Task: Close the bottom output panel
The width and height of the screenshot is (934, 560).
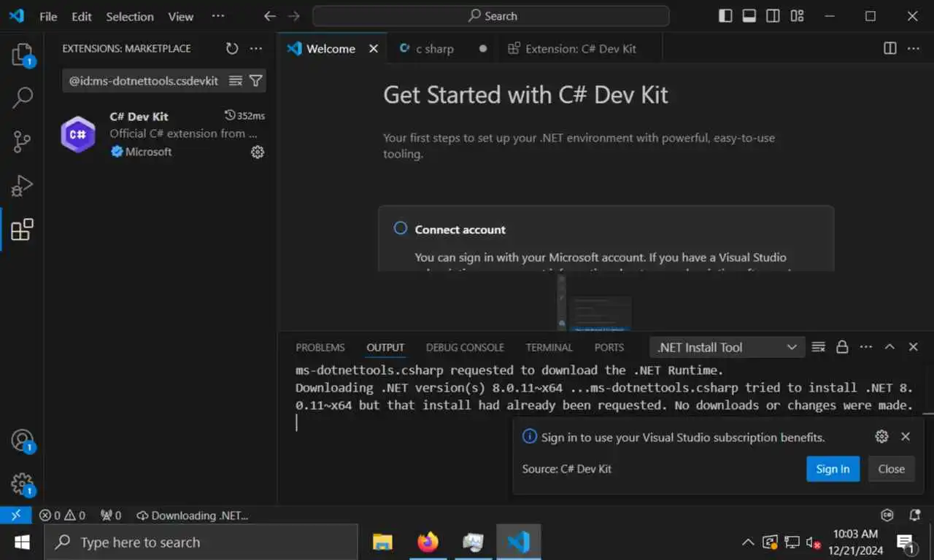Action: pyautogui.click(x=913, y=347)
